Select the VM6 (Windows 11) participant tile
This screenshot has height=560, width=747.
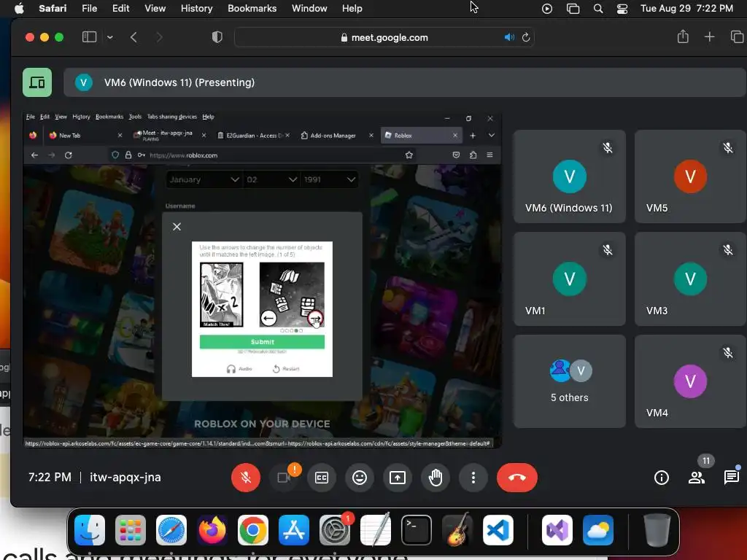569,176
